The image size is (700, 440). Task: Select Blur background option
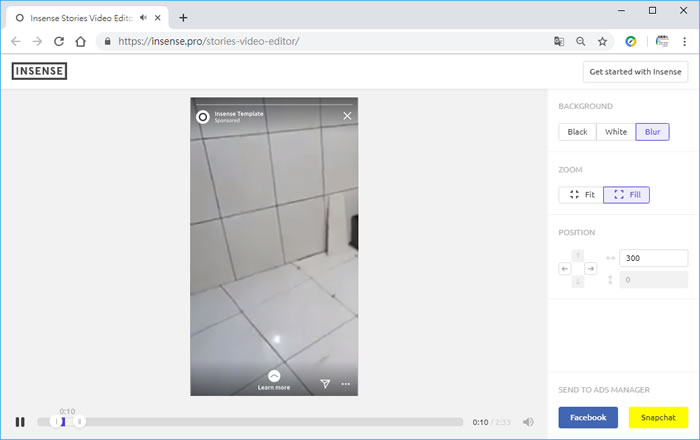pyautogui.click(x=652, y=132)
